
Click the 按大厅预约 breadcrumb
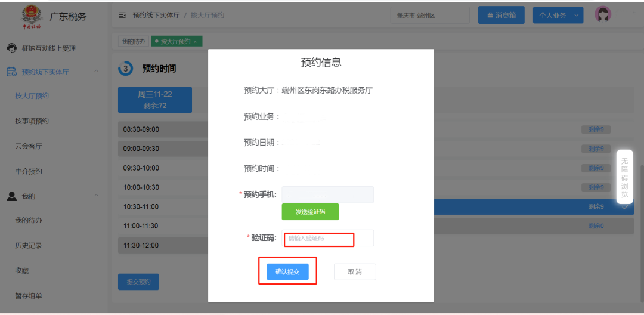pyautogui.click(x=208, y=16)
